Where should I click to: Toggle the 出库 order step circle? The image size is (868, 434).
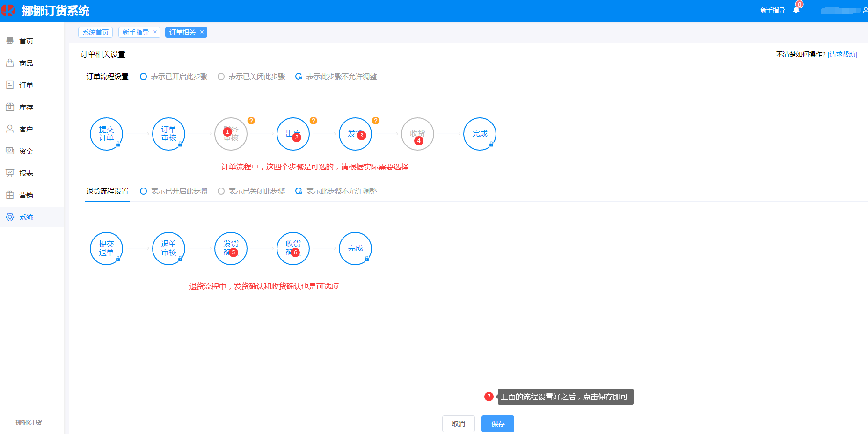pos(293,134)
